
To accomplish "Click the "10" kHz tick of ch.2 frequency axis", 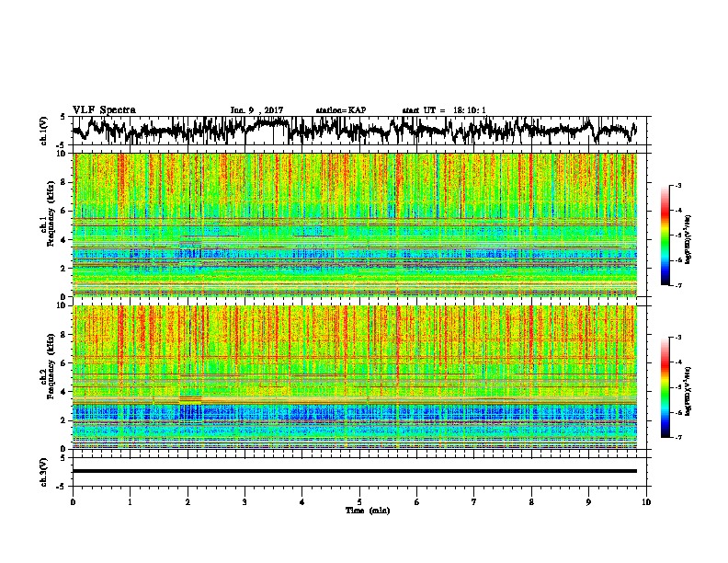I will [x=63, y=305].
